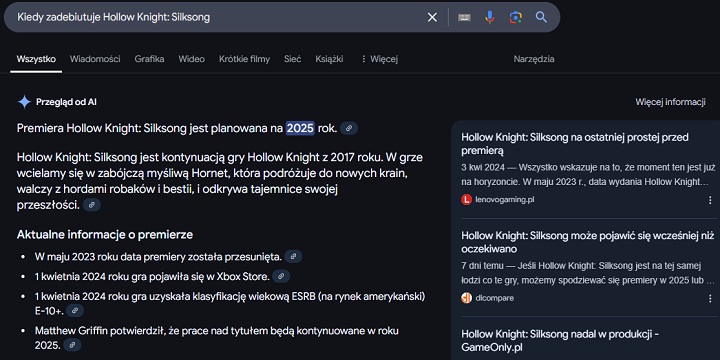Open 'Silksong na ostatniej prostej przed premierą' article

(x=575, y=144)
